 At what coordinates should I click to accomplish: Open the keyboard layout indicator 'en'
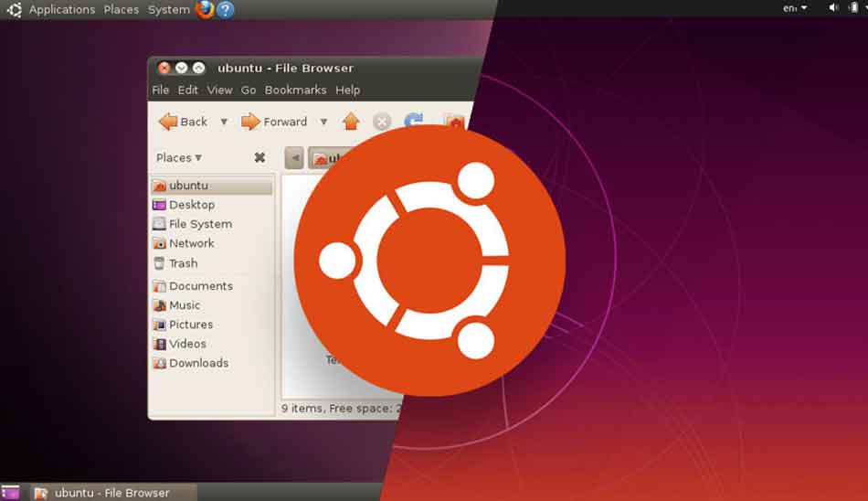pos(795,8)
